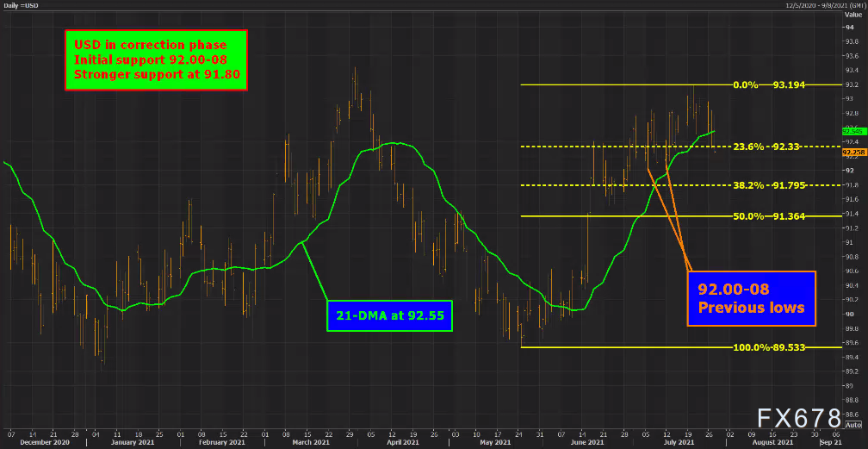Click the 'Value' axis header
Image resolution: width=868 pixels, height=449 pixels.
point(853,16)
